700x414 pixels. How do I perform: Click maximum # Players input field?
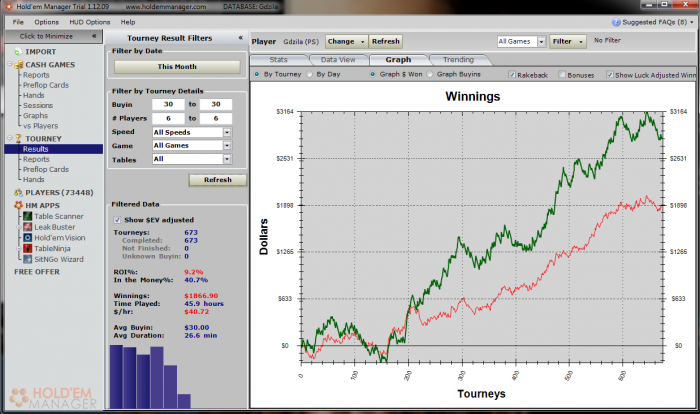pyautogui.click(x=216, y=118)
